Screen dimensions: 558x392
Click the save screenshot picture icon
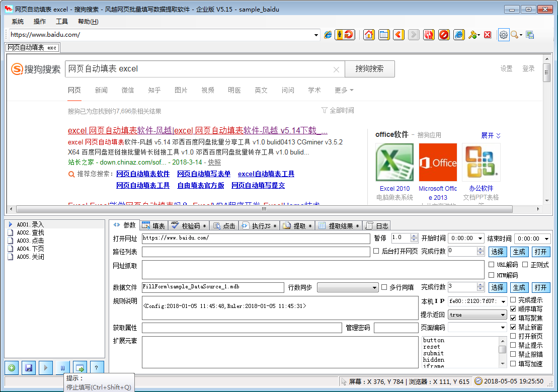[x=530, y=35]
